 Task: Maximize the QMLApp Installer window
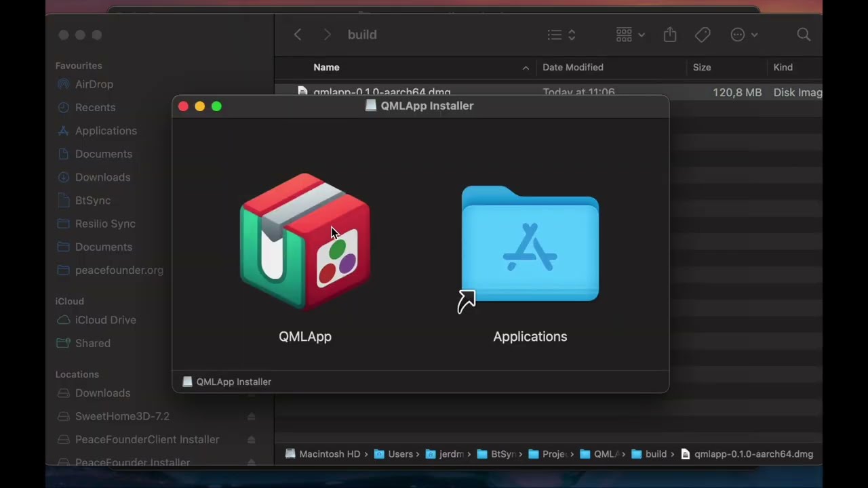tap(216, 106)
